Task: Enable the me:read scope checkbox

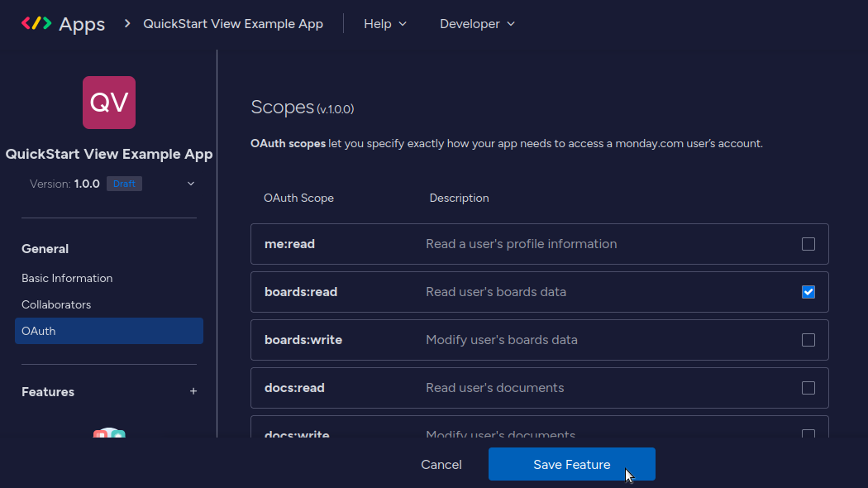Action: point(808,244)
